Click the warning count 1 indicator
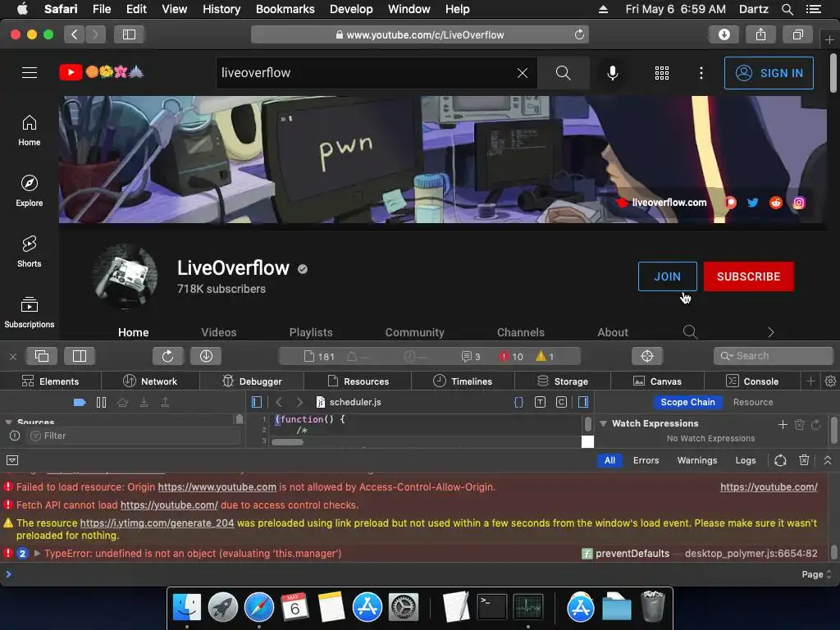Image resolution: width=840 pixels, height=630 pixels. (x=545, y=356)
